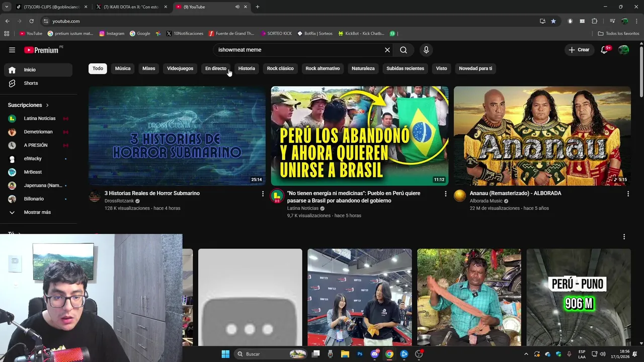The height and width of the screenshot is (362, 644).
Task: Select the Novedad para ti chip
Action: point(475,68)
